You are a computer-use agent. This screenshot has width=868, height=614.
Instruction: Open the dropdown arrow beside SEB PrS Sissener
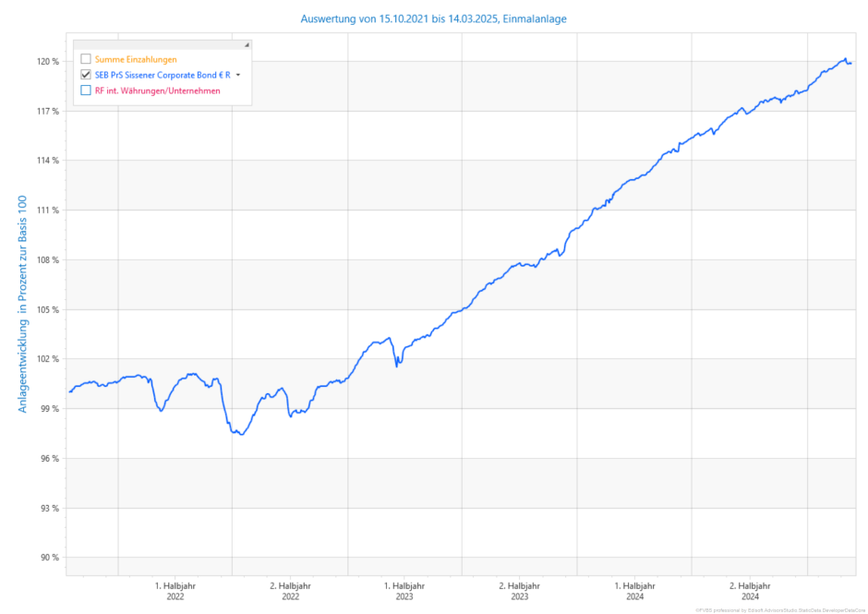238,75
